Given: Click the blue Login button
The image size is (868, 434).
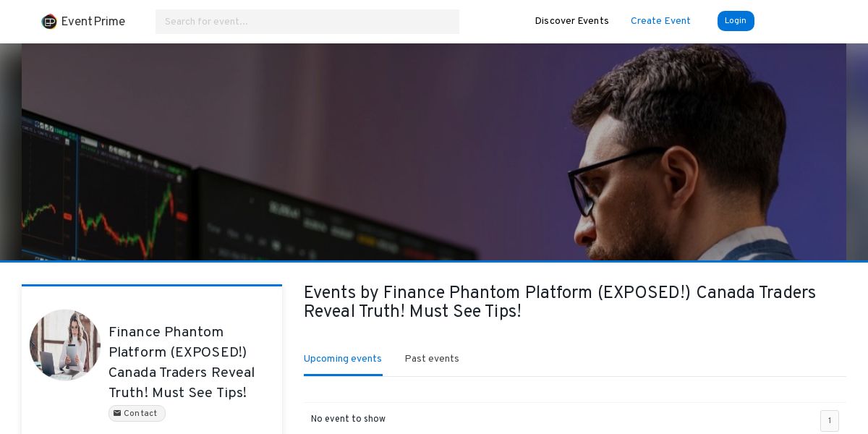Looking at the screenshot, I should click(736, 21).
